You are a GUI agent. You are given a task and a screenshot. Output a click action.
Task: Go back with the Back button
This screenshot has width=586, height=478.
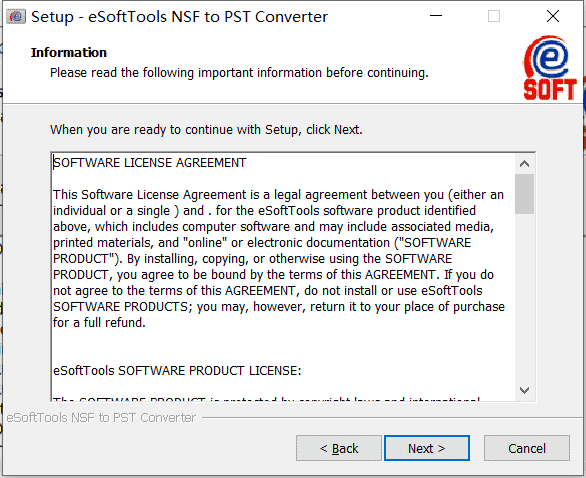point(339,448)
